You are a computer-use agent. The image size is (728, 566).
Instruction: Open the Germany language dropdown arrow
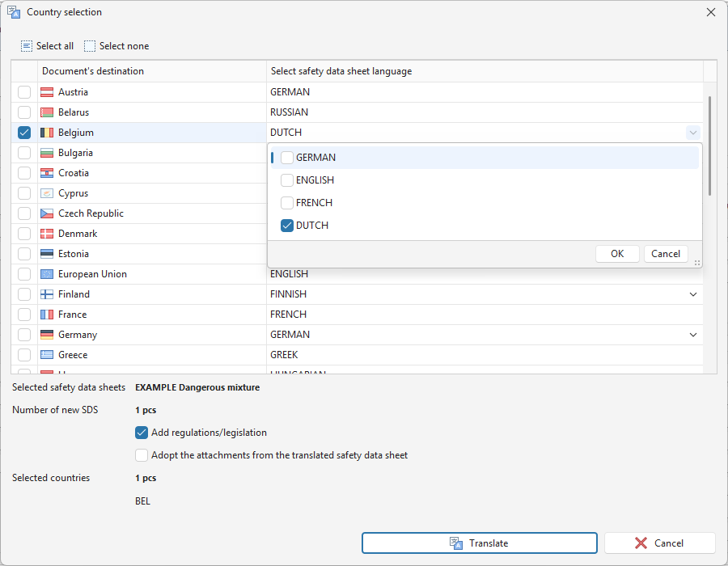(x=692, y=335)
